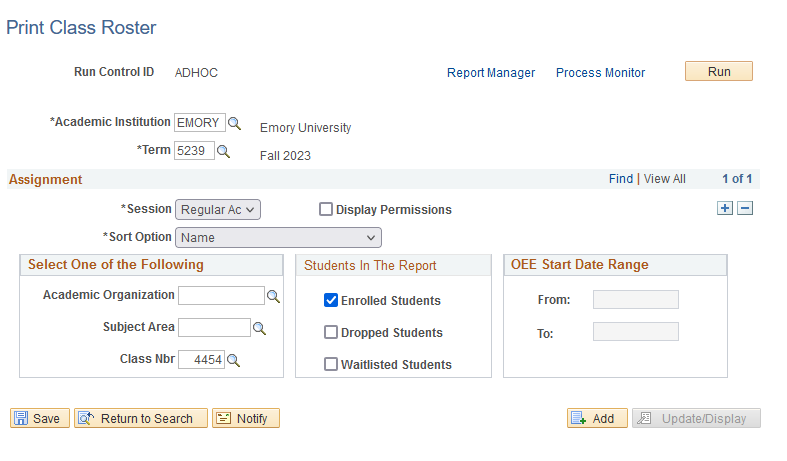This screenshot has width=787, height=461.
Task: Enable the Display Permissions checkbox
Action: click(x=326, y=210)
